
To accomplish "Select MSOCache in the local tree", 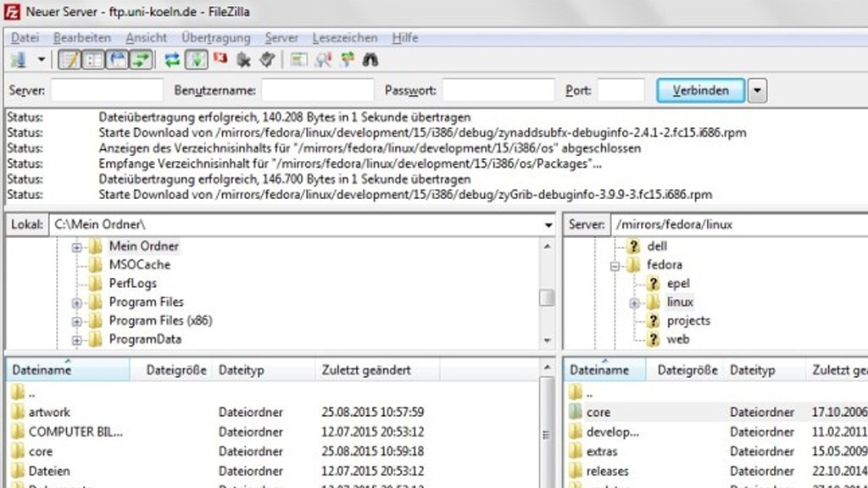I will (140, 264).
